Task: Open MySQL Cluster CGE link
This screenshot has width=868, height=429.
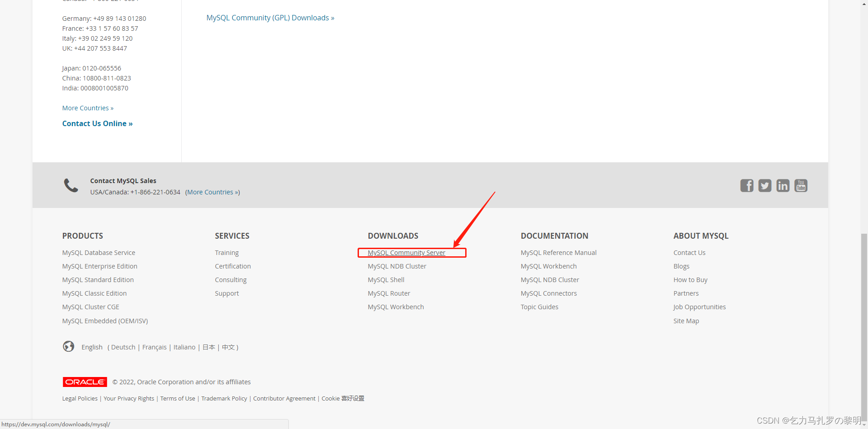Action: (x=91, y=307)
